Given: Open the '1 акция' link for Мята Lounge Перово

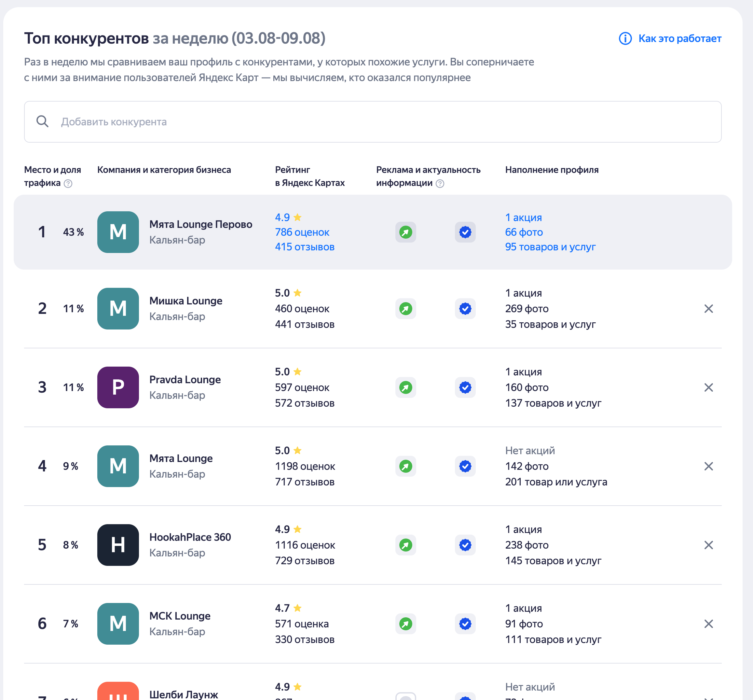Looking at the screenshot, I should pyautogui.click(x=523, y=217).
